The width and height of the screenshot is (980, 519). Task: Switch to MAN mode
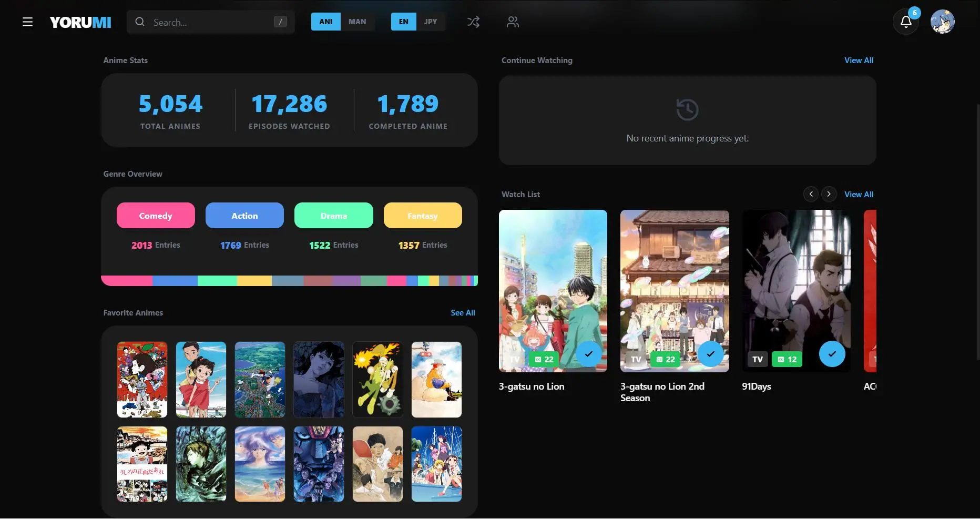pos(357,22)
